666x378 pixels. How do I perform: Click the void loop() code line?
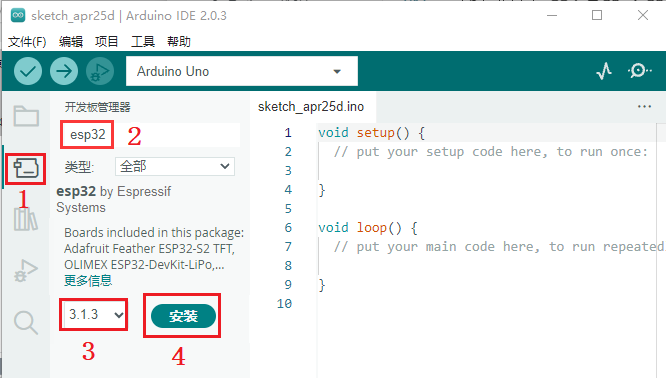368,228
